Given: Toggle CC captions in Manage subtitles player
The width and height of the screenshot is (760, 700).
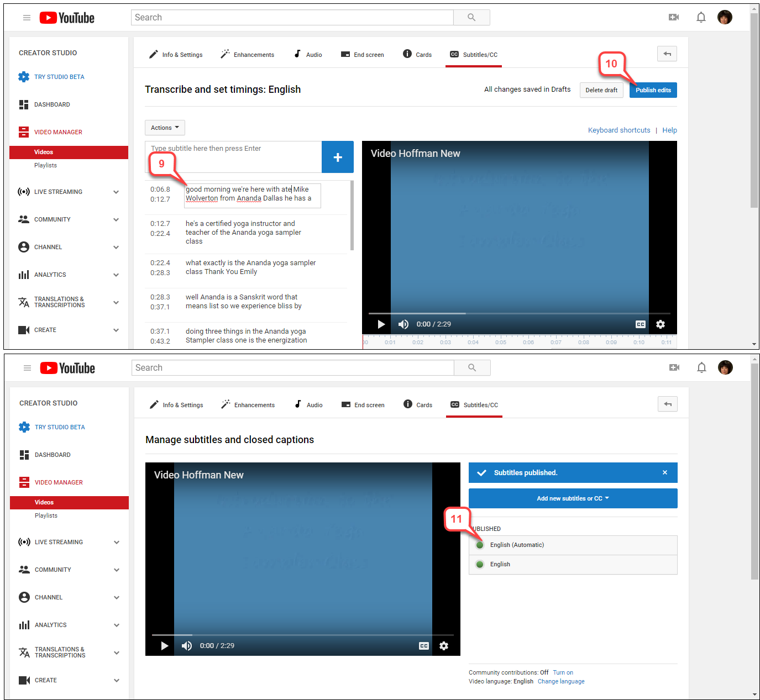Looking at the screenshot, I should 423,646.
